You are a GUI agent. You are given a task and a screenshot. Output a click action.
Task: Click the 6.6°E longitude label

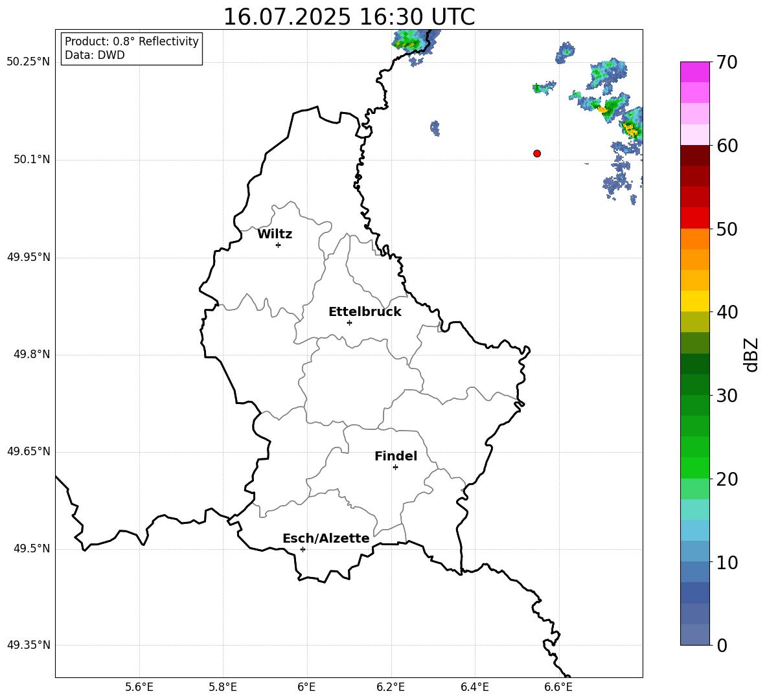[558, 687]
